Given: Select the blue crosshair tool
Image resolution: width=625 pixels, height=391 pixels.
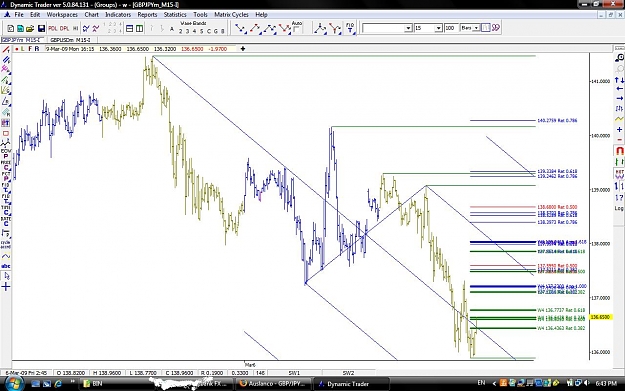Looking at the screenshot, I should point(6,287).
